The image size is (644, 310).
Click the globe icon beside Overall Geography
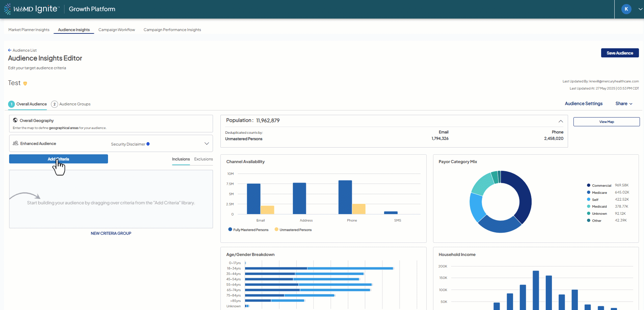(x=15, y=120)
